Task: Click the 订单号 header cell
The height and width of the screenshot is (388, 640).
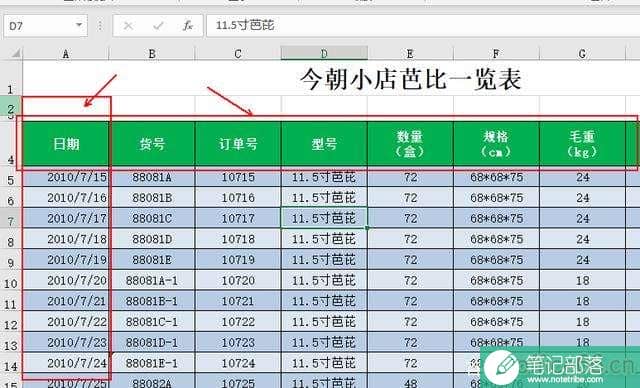Action: click(238, 144)
